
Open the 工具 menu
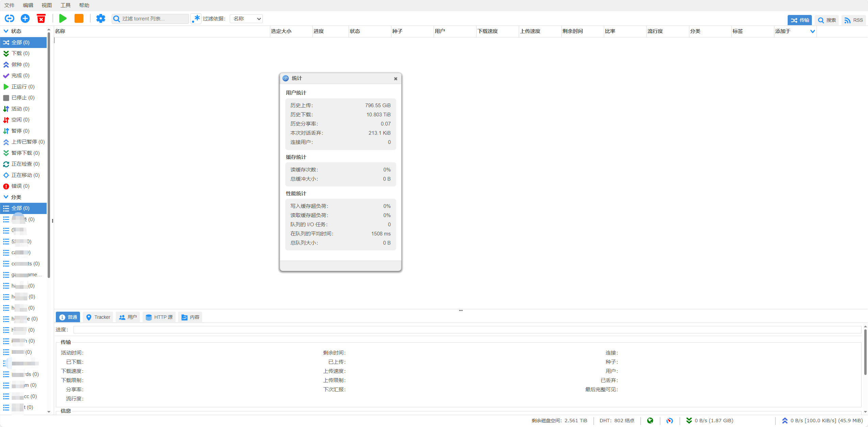click(x=65, y=5)
